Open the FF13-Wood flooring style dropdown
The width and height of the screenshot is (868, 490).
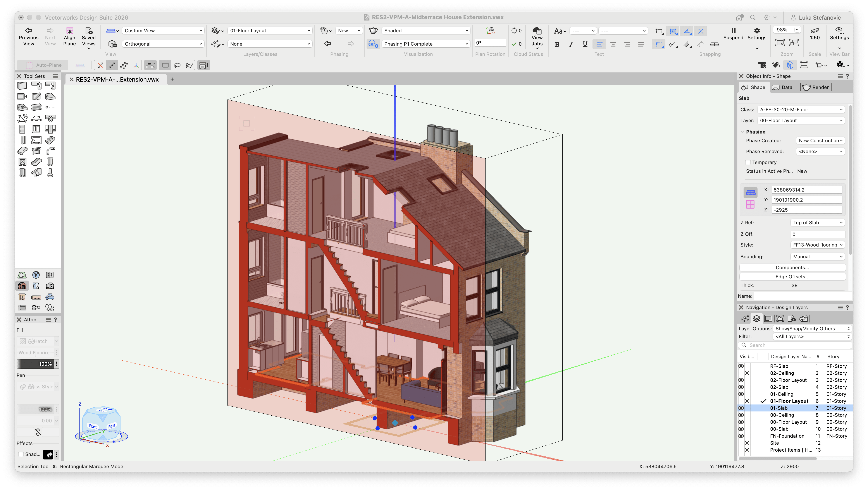tap(817, 245)
